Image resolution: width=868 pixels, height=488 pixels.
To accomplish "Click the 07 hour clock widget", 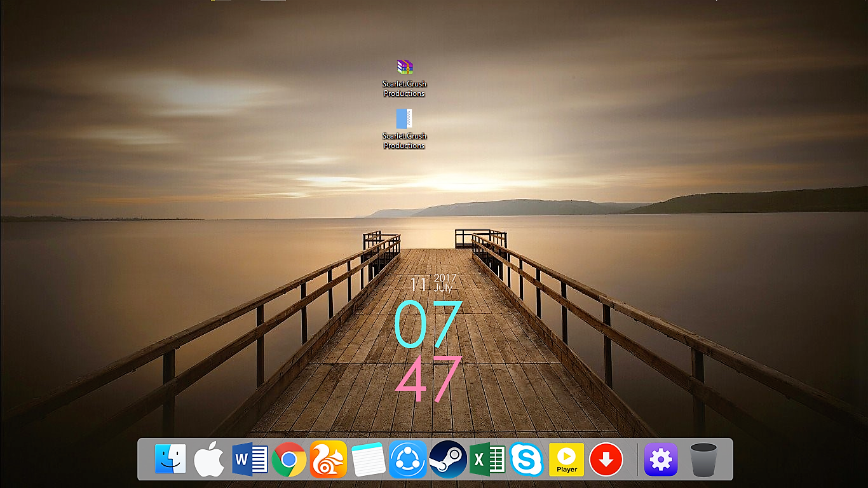I will coord(428,324).
